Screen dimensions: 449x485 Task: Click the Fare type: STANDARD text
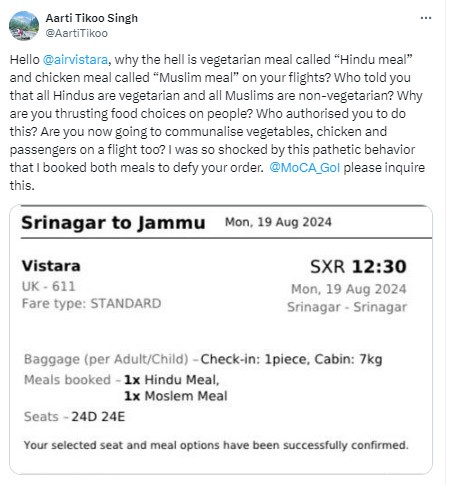92,304
